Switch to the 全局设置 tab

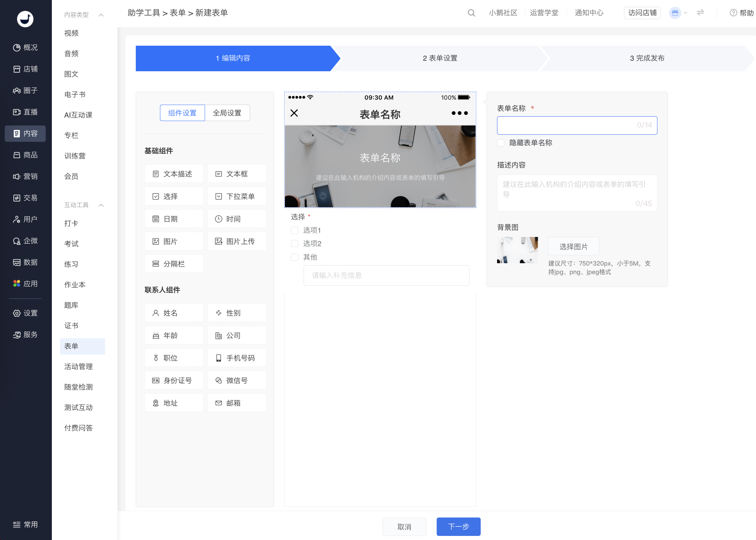click(x=227, y=113)
